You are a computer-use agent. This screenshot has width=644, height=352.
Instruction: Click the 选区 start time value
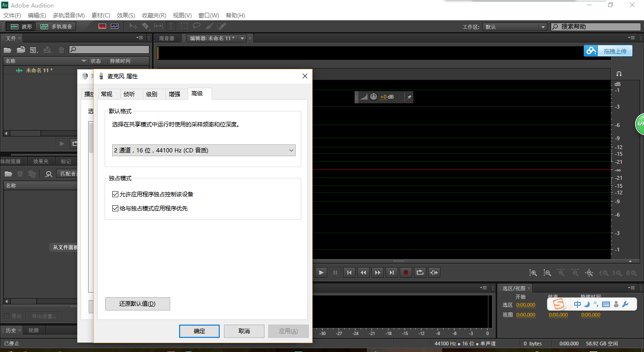click(x=525, y=305)
